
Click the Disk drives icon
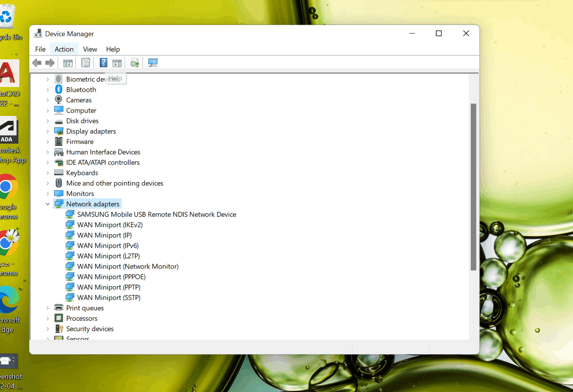coord(59,121)
